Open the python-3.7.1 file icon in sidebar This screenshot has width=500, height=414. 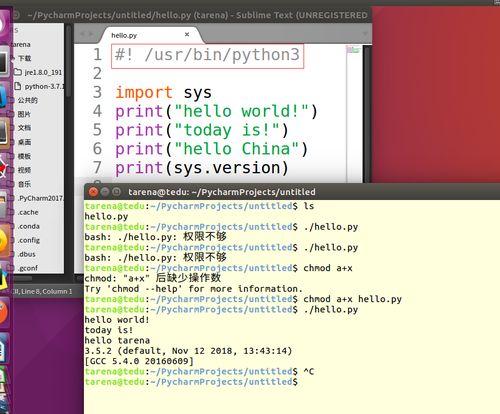[18, 86]
